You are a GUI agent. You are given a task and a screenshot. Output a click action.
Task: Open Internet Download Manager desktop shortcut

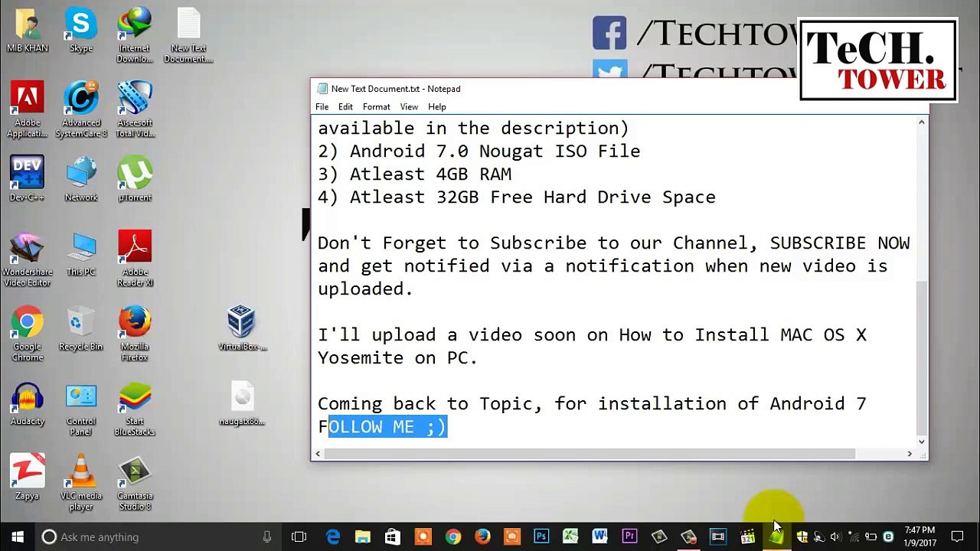click(x=135, y=35)
